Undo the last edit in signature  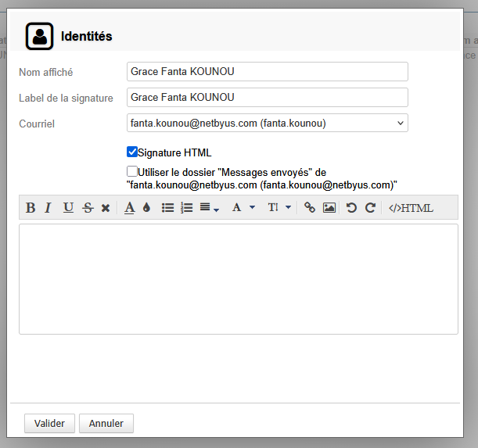[x=351, y=208]
